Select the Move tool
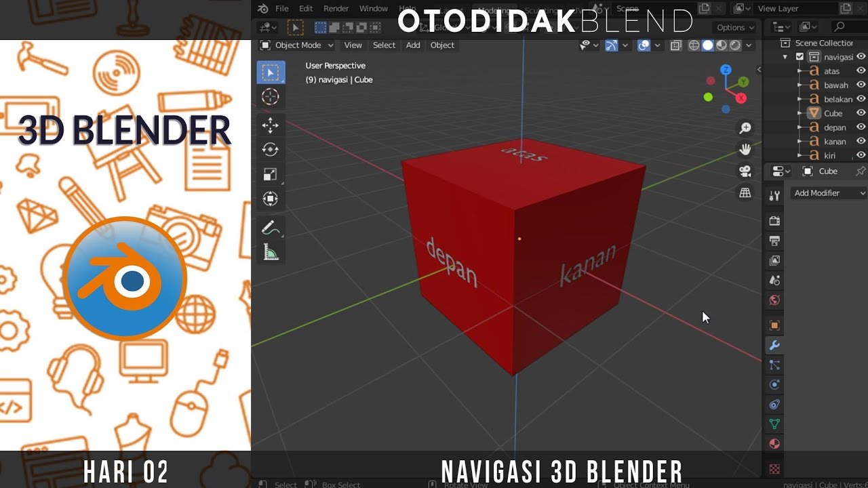868x488 pixels. [x=271, y=125]
